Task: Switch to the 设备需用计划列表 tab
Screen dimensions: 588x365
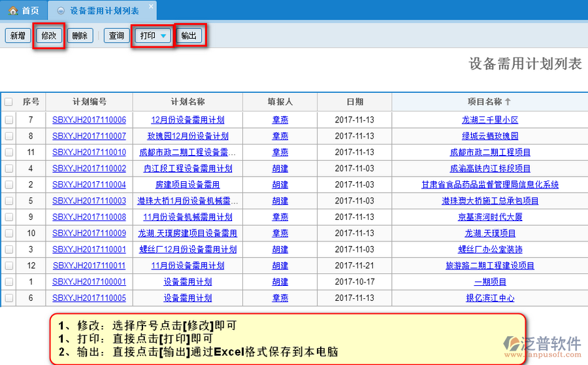Action: pos(104,11)
